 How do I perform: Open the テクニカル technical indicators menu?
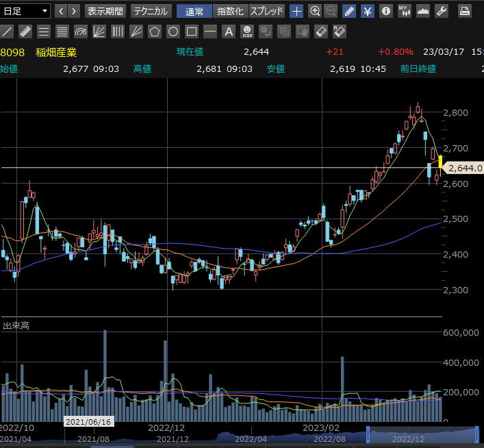[151, 12]
